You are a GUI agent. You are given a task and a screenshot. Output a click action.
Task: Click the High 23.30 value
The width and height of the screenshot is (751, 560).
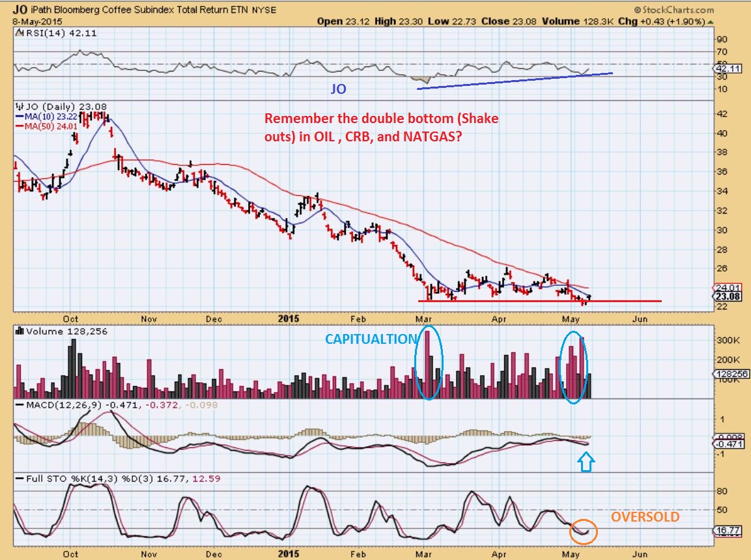pyautogui.click(x=398, y=21)
